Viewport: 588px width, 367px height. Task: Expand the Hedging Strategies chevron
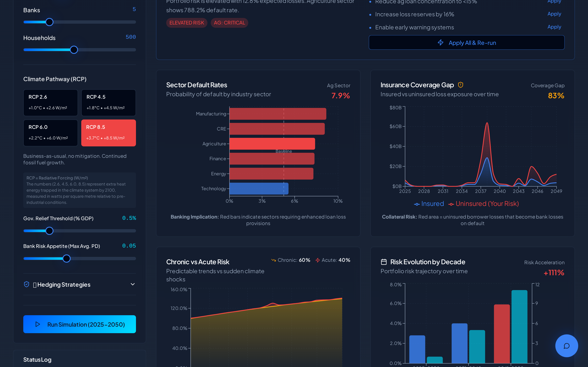[x=133, y=284]
